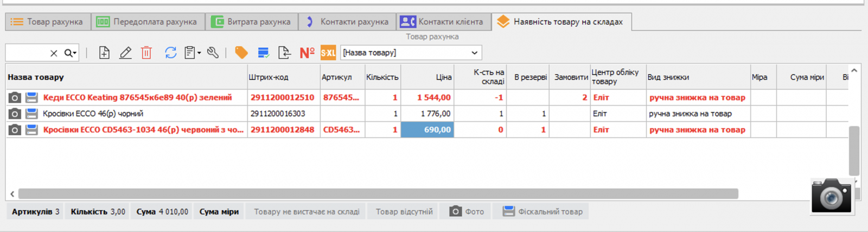The image size is (868, 232).
Task: Click Центр обліку товару column header
Action: [618, 77]
